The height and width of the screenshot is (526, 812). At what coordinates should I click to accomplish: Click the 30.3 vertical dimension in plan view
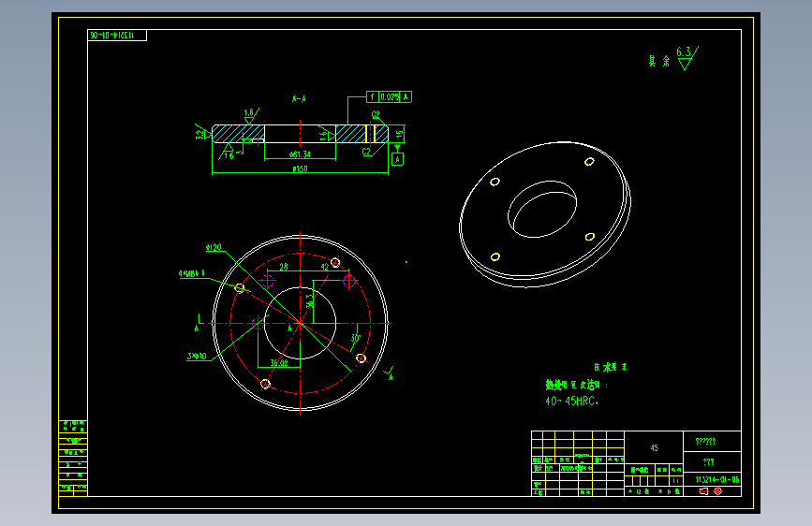(x=309, y=300)
